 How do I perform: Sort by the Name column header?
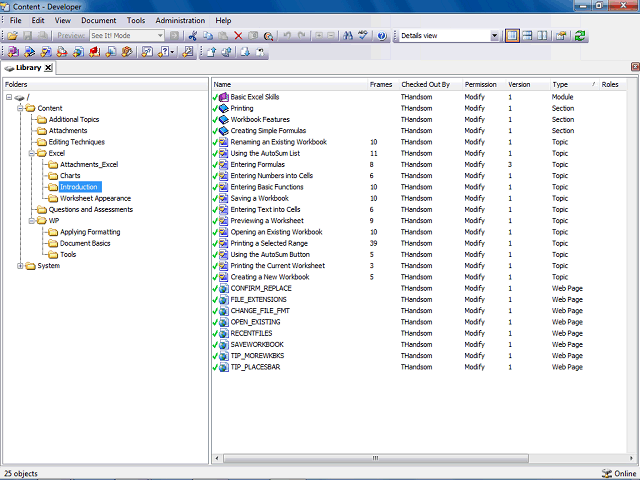[290, 84]
